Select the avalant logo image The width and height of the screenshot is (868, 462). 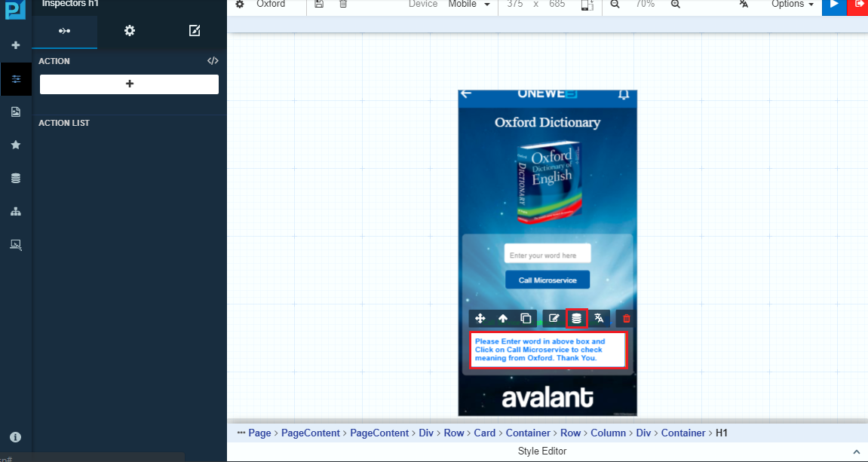pos(547,398)
